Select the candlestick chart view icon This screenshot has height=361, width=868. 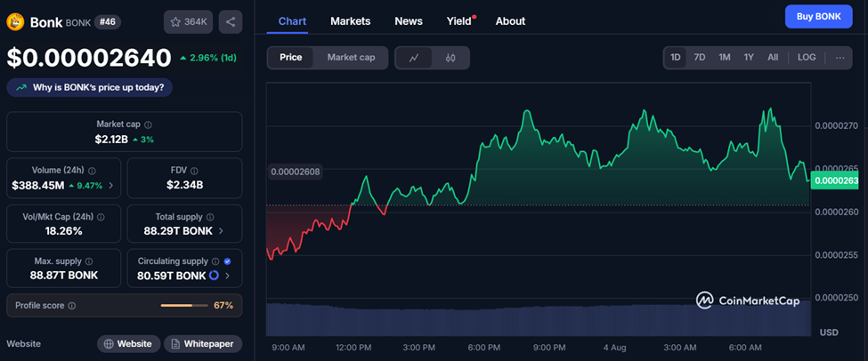(450, 58)
